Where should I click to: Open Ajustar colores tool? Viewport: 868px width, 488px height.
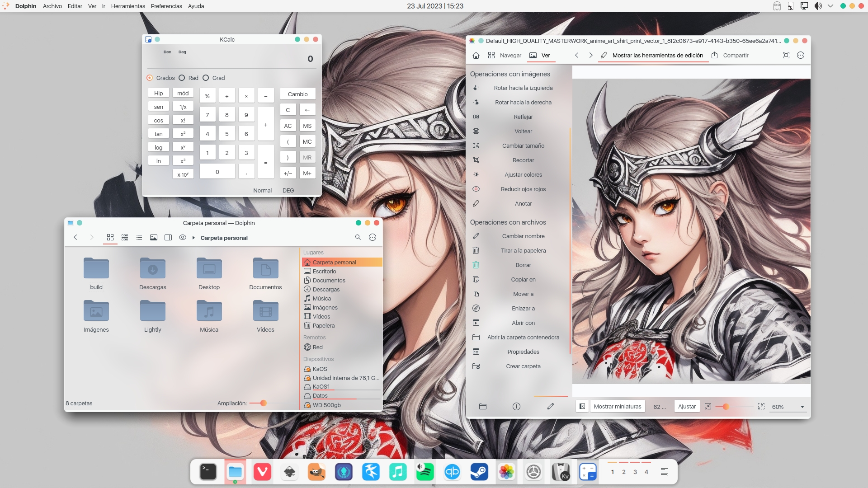[x=476, y=174]
